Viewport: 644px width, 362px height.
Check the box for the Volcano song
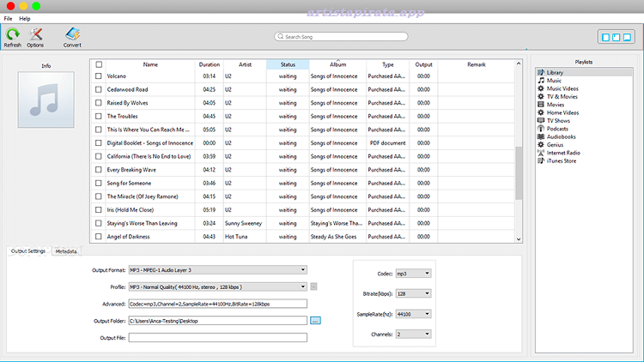(99, 76)
